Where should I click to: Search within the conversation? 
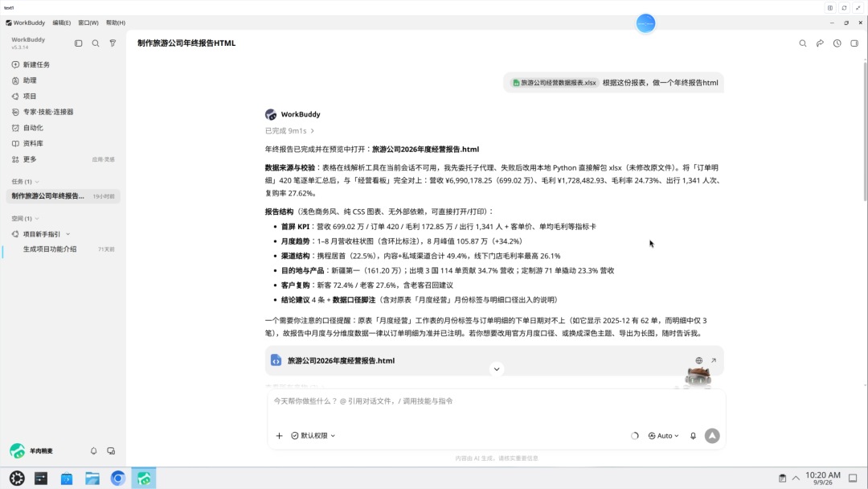(x=803, y=43)
